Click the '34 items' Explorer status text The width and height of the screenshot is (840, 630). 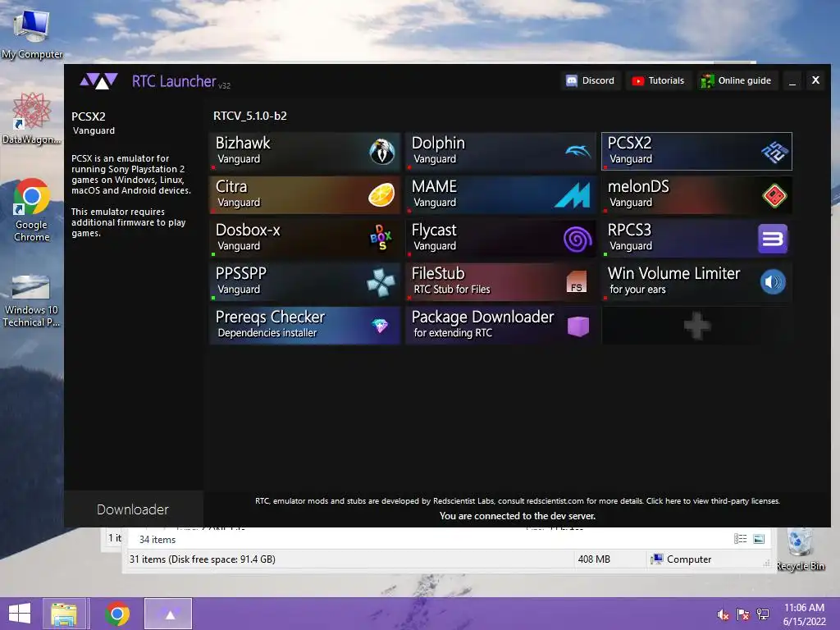(x=157, y=540)
